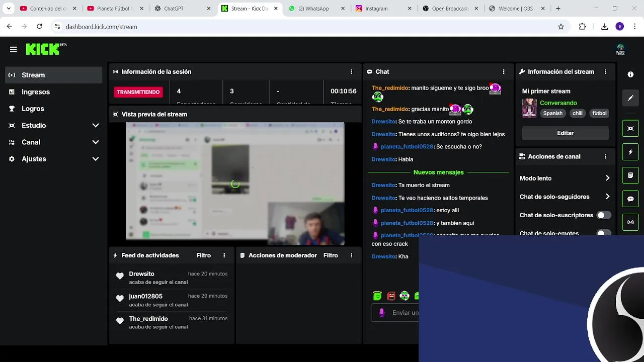Click the Just Chatting category thumbnail
644x362 pixels.
coord(529,108)
